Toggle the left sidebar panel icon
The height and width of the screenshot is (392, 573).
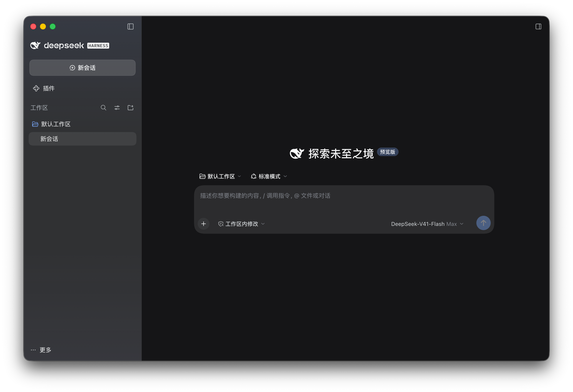pos(130,26)
